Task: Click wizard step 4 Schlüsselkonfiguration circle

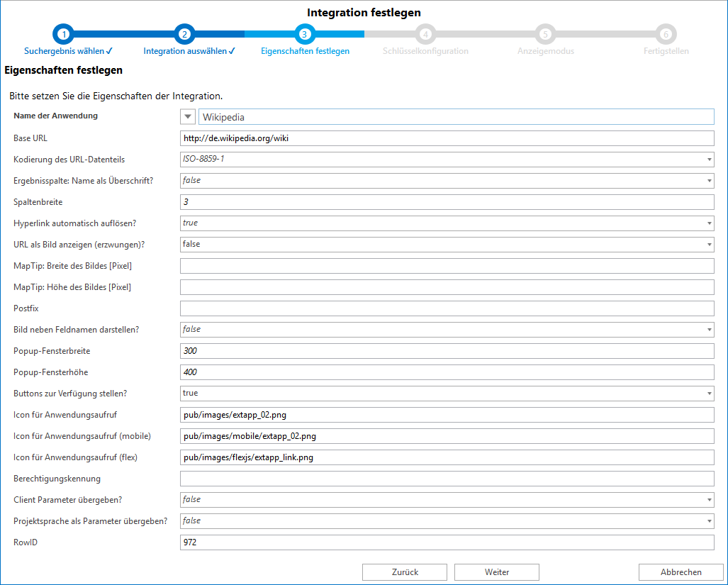Action: 425,34
